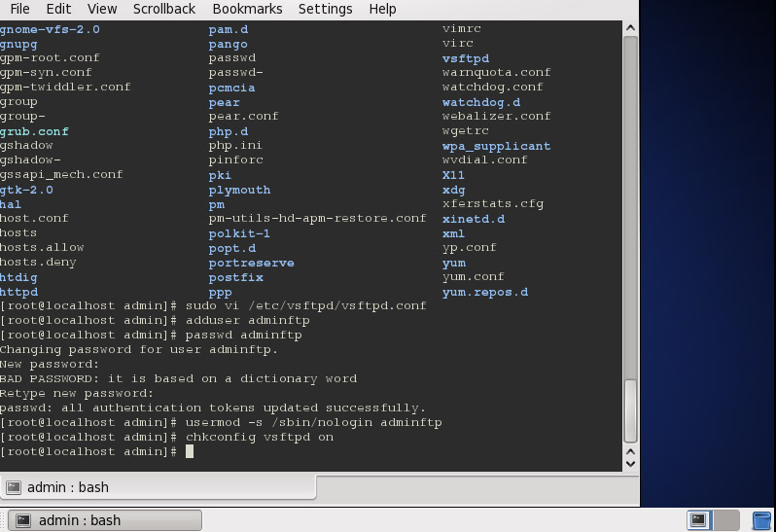Click the 'usermod -s /sbin/nologin adminftp' command
This screenshot has width=776, height=532.
314,423
